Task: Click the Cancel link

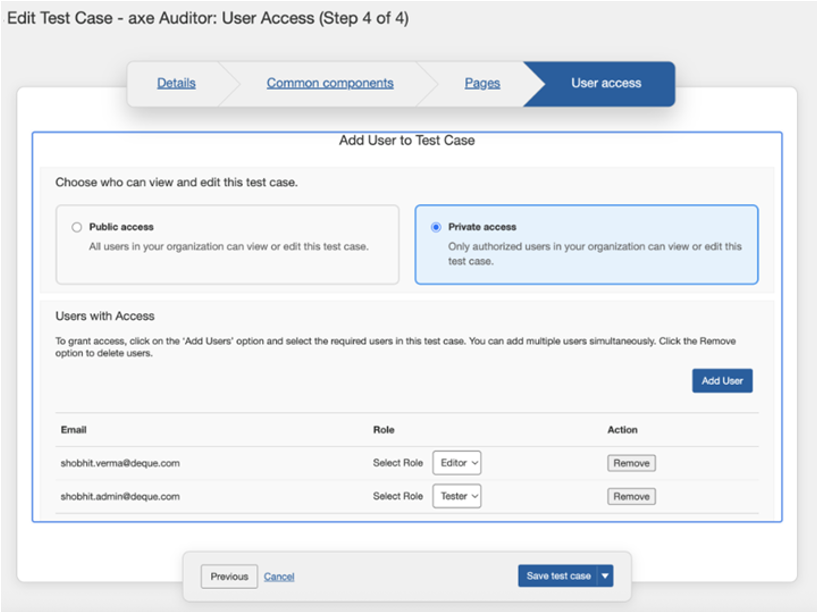Action: pyautogui.click(x=279, y=576)
